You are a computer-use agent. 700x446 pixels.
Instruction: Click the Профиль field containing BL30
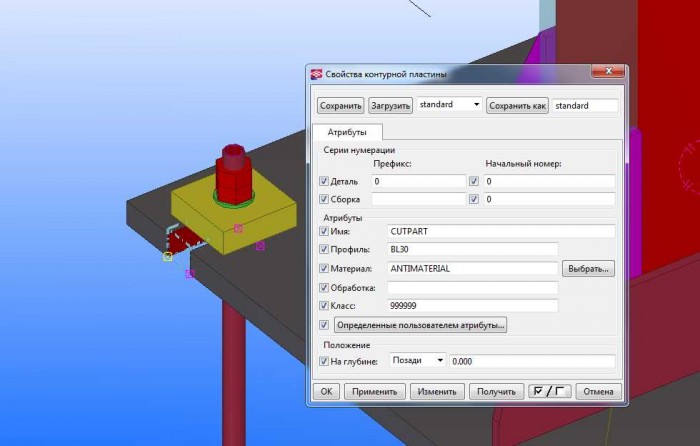472,249
